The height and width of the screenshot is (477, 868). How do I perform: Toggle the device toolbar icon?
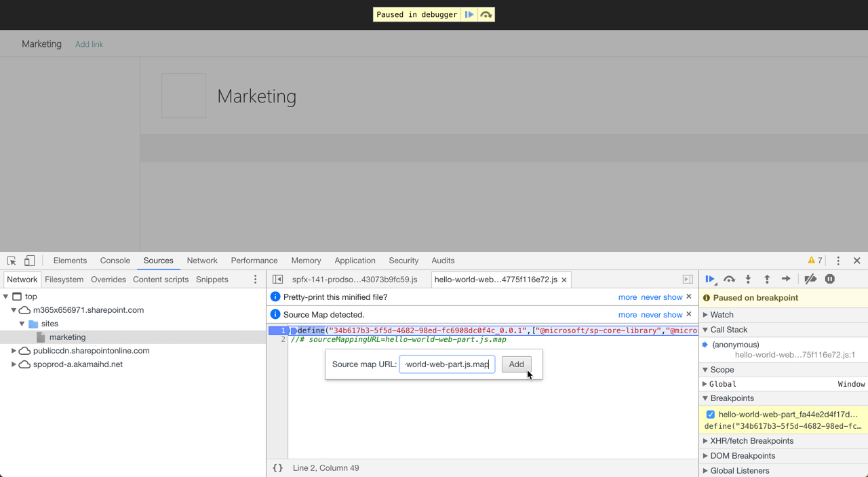click(x=29, y=261)
